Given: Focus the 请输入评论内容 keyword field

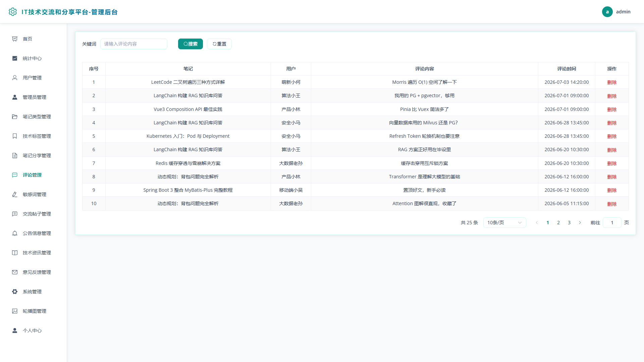Looking at the screenshot, I should click(x=134, y=44).
